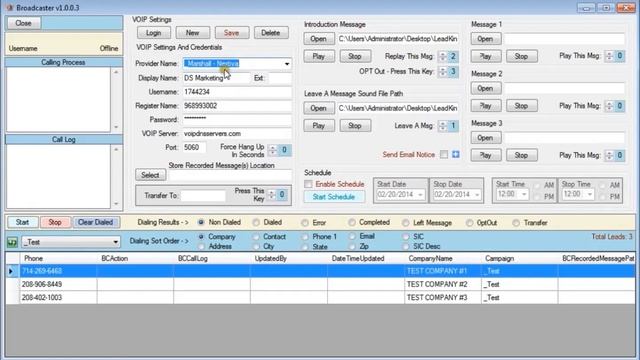The image size is (640, 360).
Task: Adjust the Leave A Msg stepper
Action: point(443,126)
